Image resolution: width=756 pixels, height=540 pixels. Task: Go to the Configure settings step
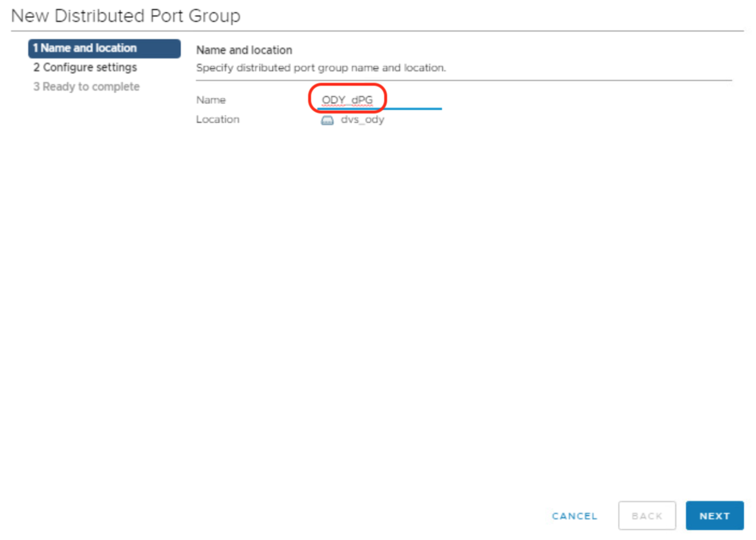[85, 67]
